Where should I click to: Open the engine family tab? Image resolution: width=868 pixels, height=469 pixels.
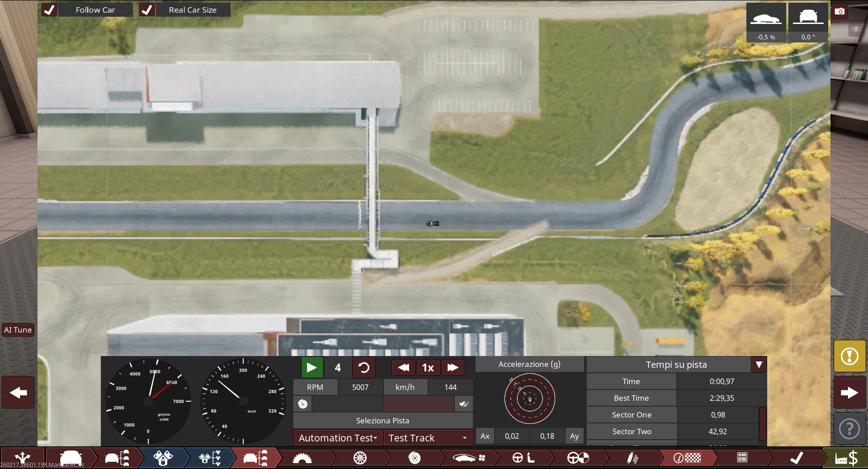163,458
